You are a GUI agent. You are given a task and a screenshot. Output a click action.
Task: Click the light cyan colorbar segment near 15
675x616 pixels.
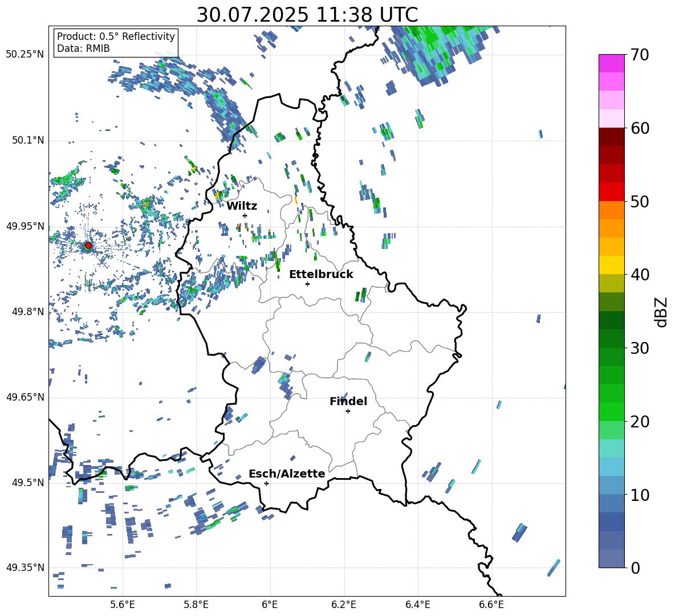tap(611, 448)
